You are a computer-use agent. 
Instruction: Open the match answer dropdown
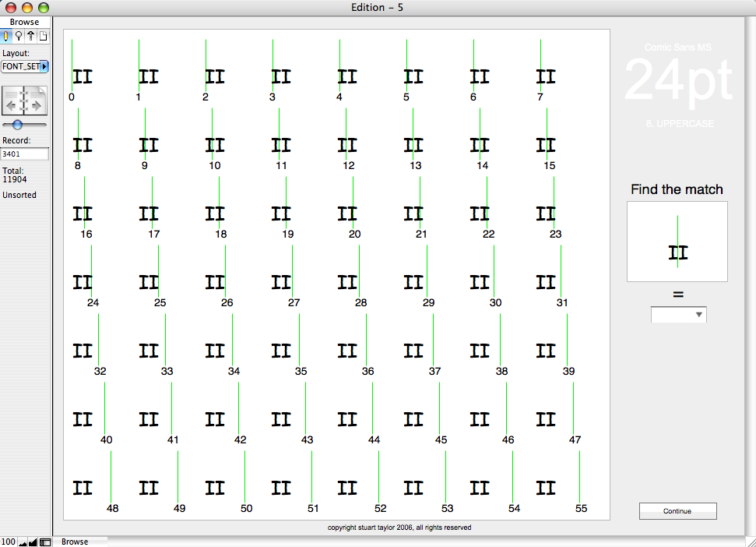[x=678, y=315]
